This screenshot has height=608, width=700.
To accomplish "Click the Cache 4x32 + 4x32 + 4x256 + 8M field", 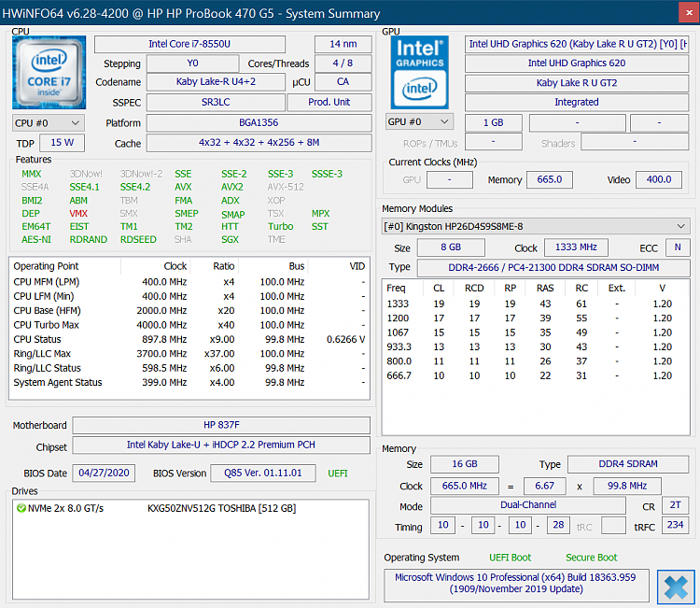I will pyautogui.click(x=259, y=143).
